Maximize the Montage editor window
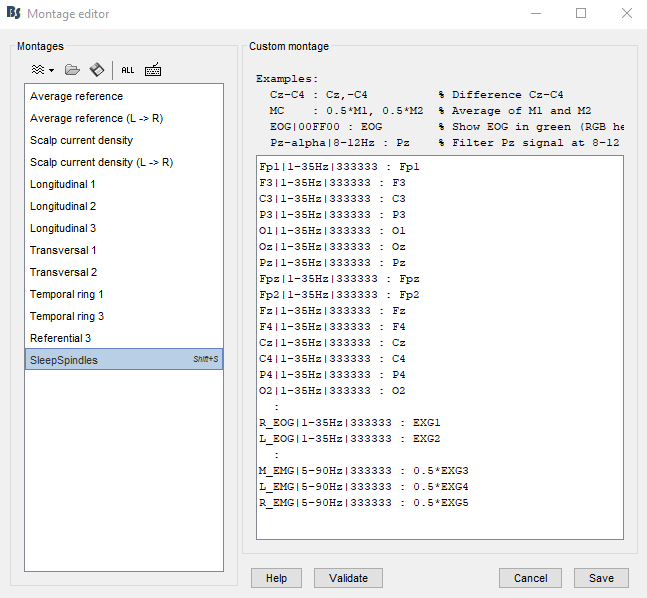 (581, 14)
